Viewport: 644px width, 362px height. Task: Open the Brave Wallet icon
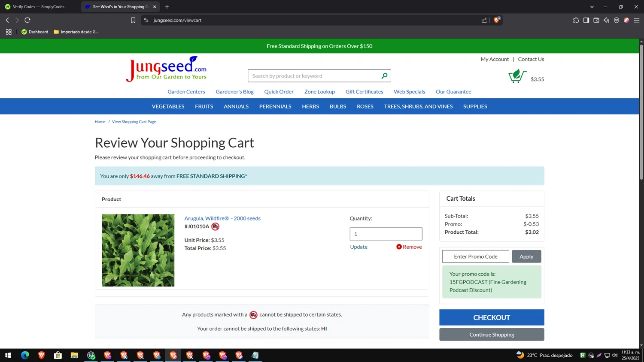pyautogui.click(x=596, y=20)
